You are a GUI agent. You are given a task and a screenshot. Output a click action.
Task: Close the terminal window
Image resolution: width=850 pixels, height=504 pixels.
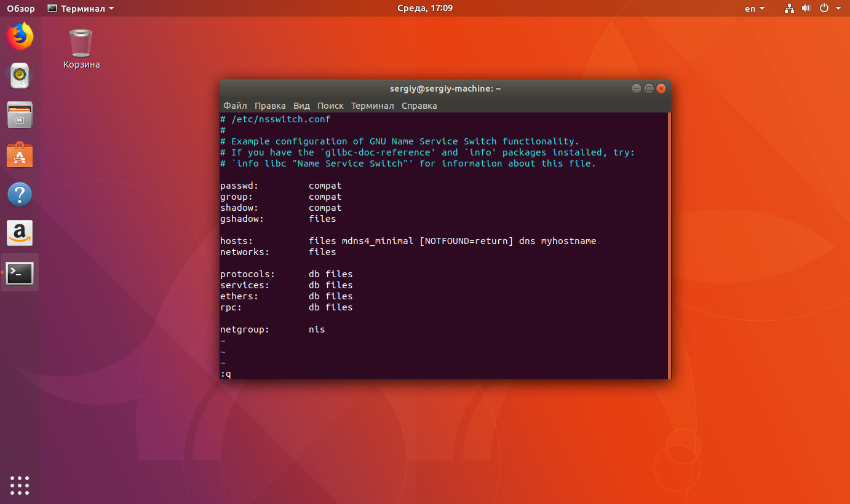coord(661,89)
